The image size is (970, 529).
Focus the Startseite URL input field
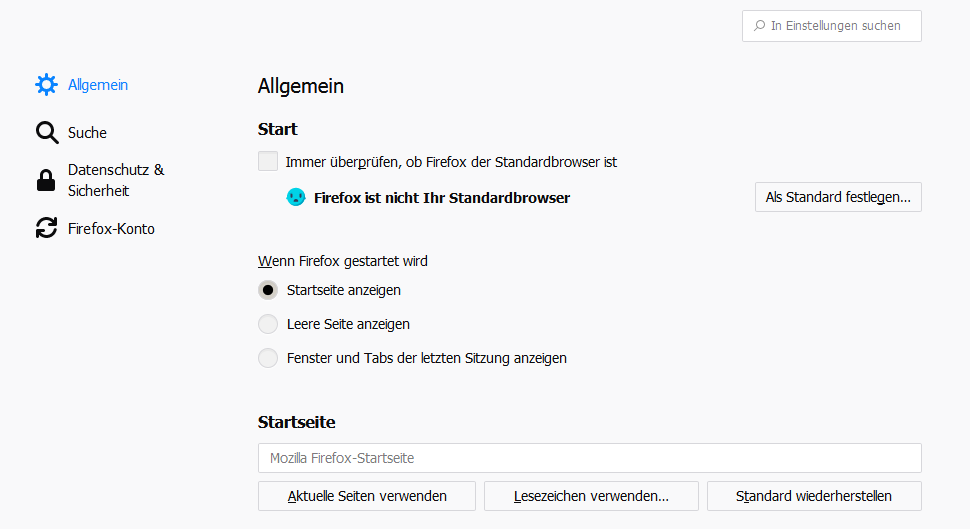(589, 458)
